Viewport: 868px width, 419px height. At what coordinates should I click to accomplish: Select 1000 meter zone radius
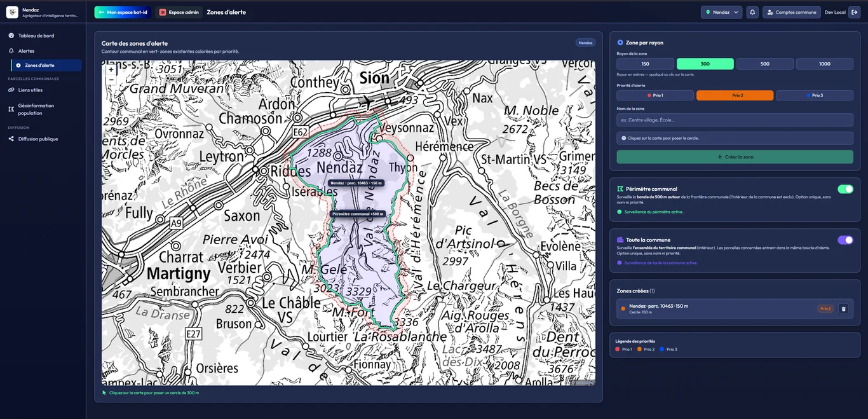pyautogui.click(x=825, y=64)
